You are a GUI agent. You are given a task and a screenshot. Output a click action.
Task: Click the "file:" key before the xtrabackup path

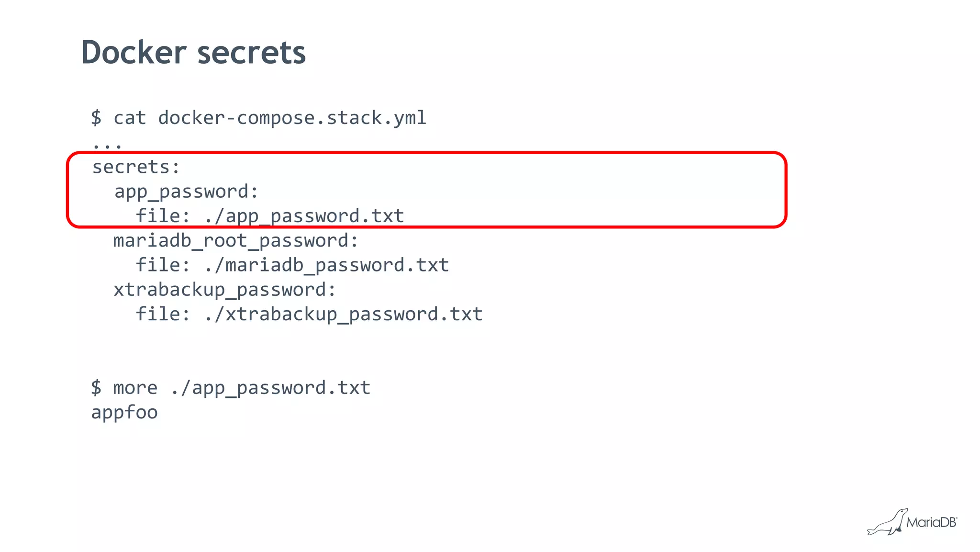point(163,315)
